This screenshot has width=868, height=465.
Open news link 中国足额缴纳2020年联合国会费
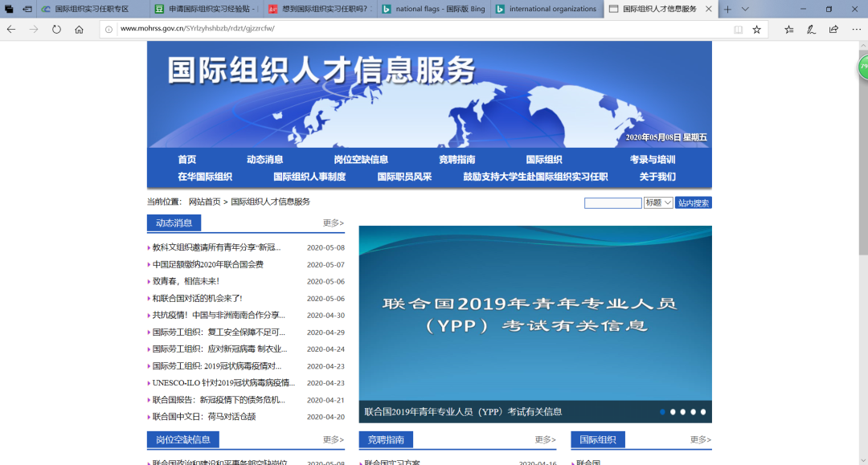click(x=208, y=264)
